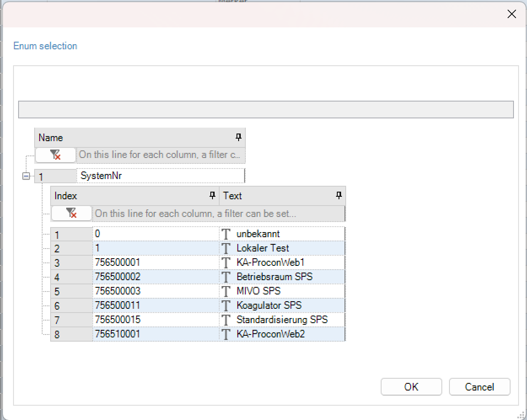Clear filter icon in Name filter row
This screenshot has height=420, width=527.
coord(55,155)
